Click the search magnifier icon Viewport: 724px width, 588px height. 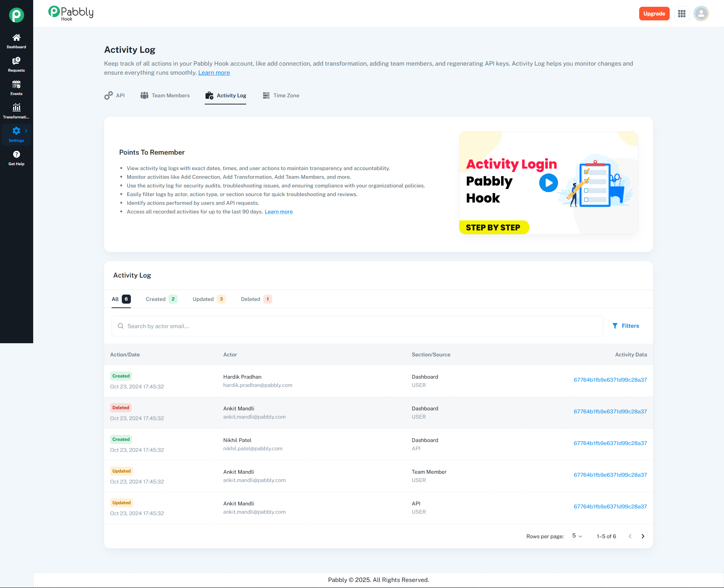[x=121, y=326]
